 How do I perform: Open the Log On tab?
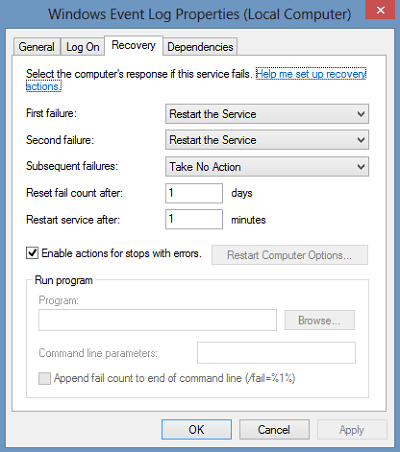click(83, 47)
